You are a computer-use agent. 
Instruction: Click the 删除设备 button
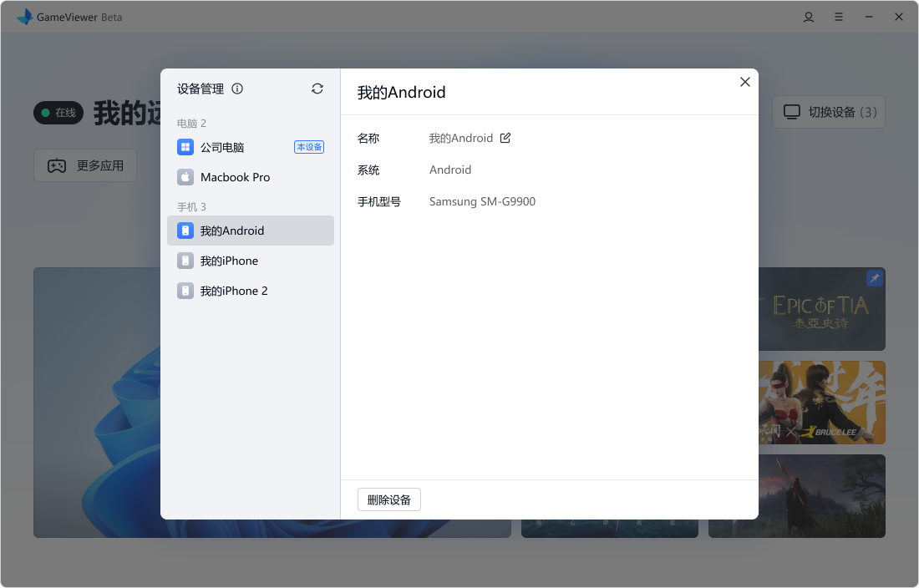(x=389, y=499)
